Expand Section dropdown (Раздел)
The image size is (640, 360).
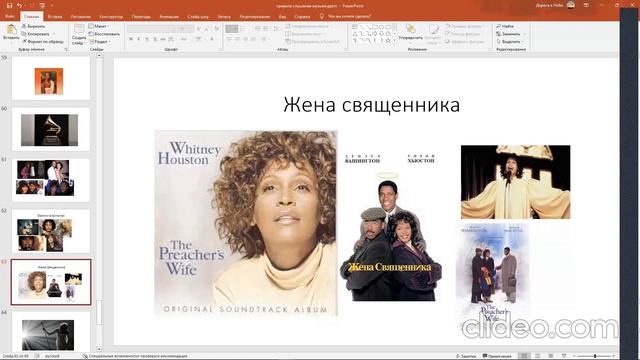[100, 42]
